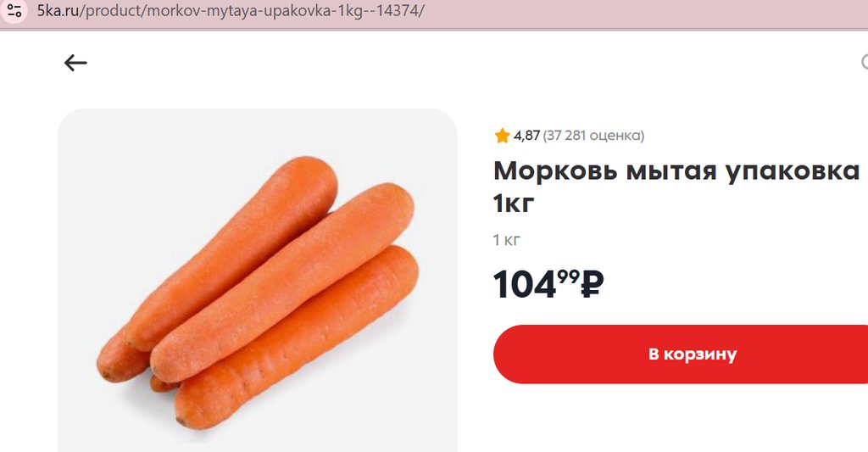Open the carrot product photo
Image resolution: width=868 pixels, height=452 pixels.
(257, 280)
